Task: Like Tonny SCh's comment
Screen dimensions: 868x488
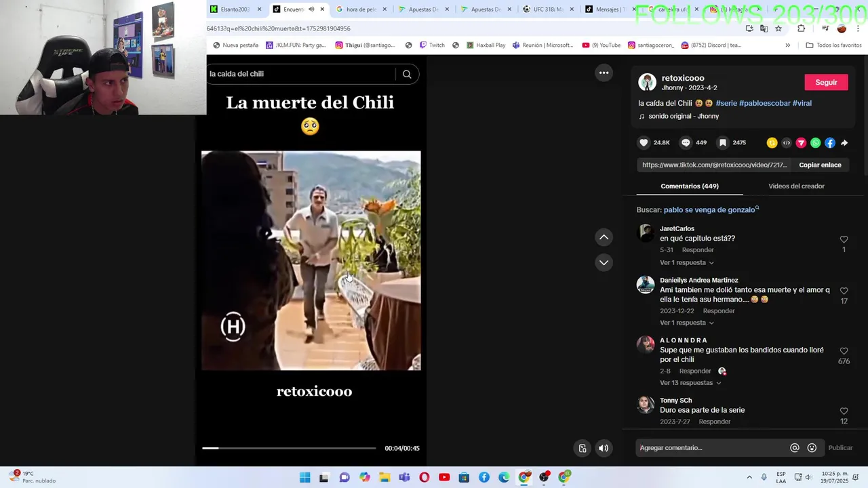Action: (844, 411)
